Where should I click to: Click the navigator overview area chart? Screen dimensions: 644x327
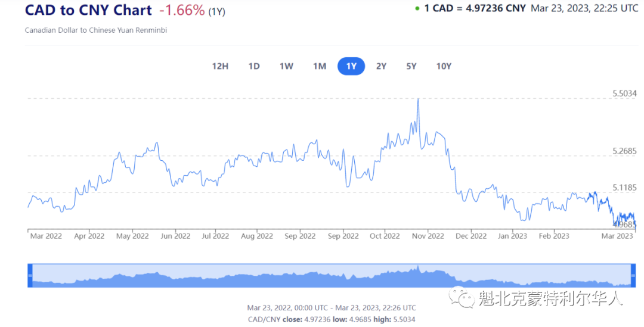point(332,275)
